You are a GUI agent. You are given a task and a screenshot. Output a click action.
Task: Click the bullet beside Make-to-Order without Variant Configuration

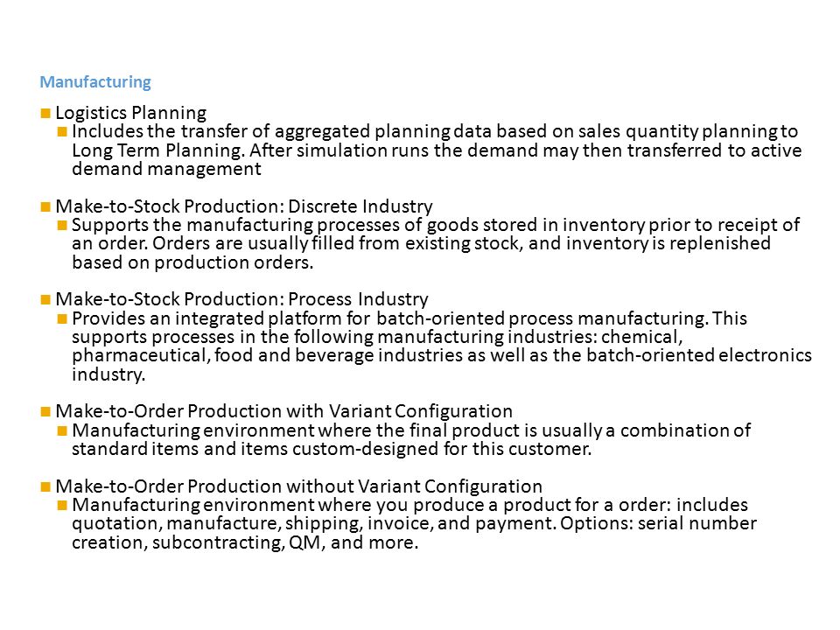(x=45, y=486)
